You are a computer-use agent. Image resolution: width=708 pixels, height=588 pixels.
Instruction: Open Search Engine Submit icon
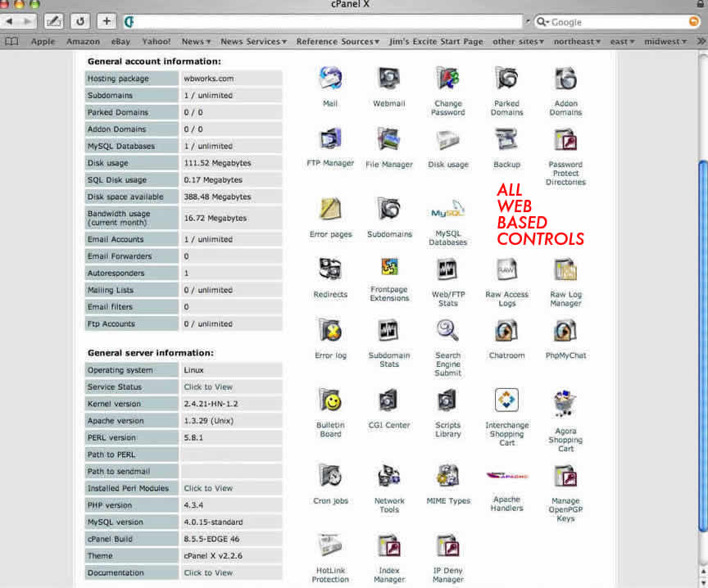coord(448,330)
